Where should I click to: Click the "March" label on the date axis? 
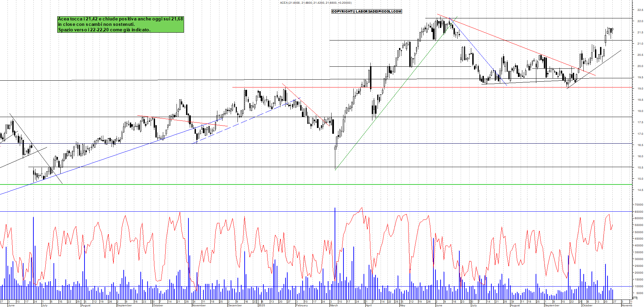[334, 305]
